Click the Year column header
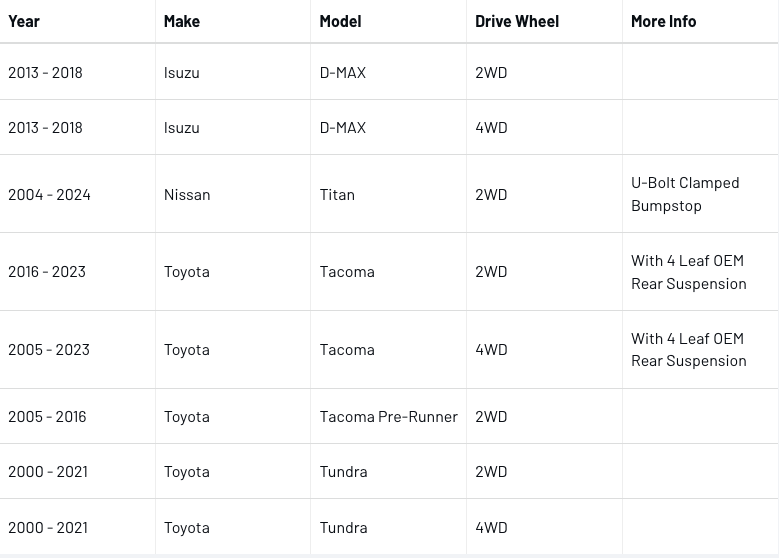The width and height of the screenshot is (779, 558). point(24,21)
